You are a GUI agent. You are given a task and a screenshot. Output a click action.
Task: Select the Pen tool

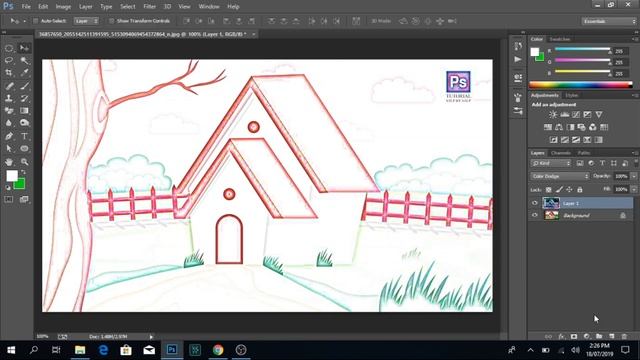tap(9, 136)
